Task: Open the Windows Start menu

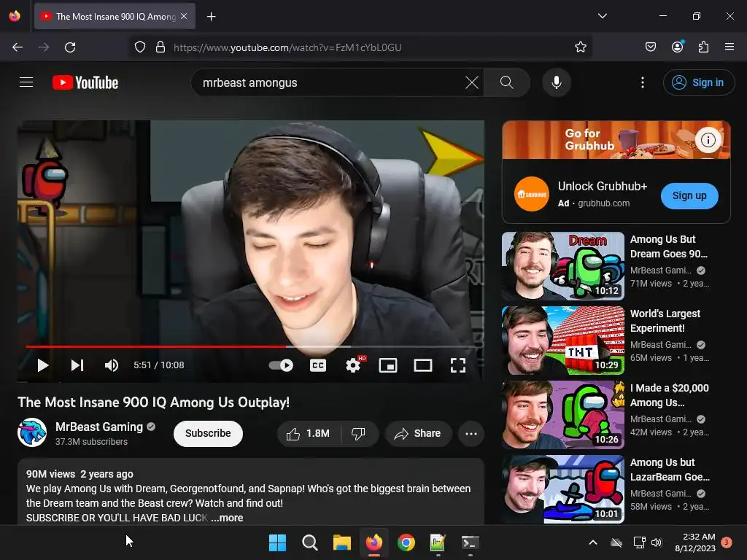Action: [x=277, y=542]
